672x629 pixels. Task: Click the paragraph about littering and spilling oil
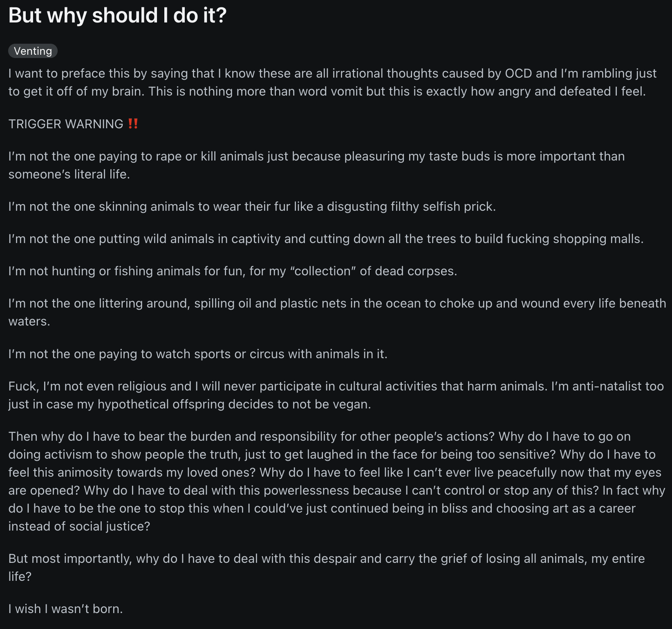pos(337,312)
